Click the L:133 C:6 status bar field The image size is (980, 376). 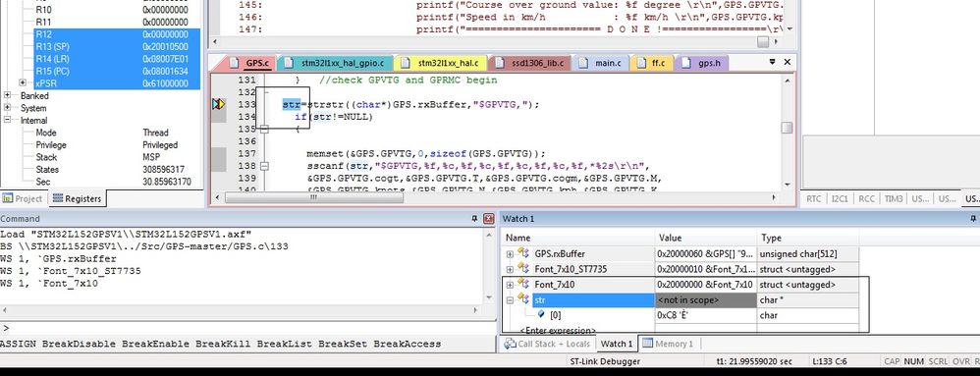coord(830,361)
